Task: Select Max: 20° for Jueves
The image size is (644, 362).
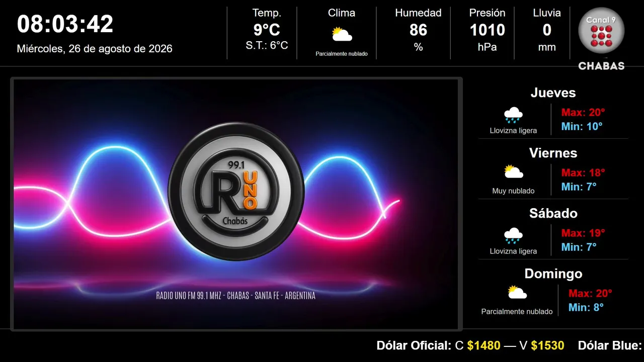Action: [x=583, y=113]
